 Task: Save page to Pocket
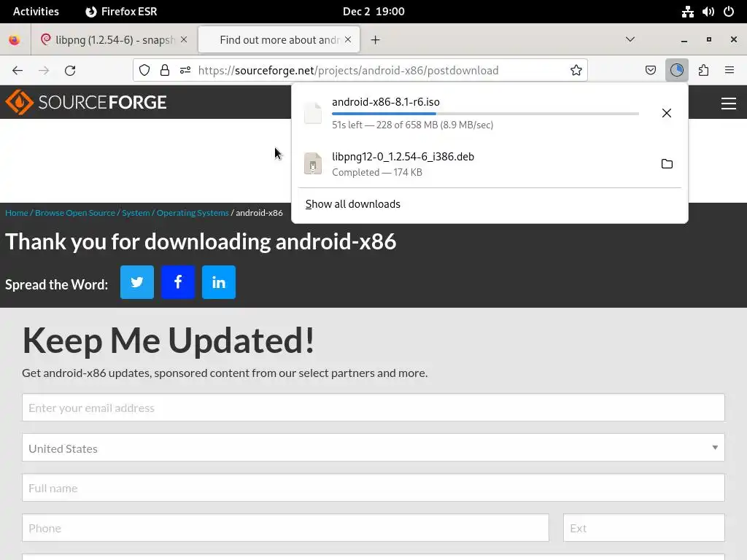650,71
